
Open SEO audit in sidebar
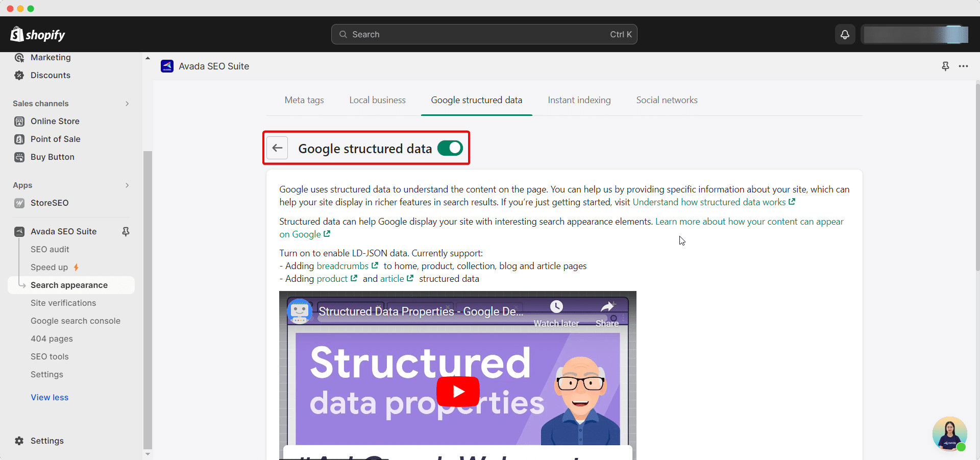tap(50, 249)
